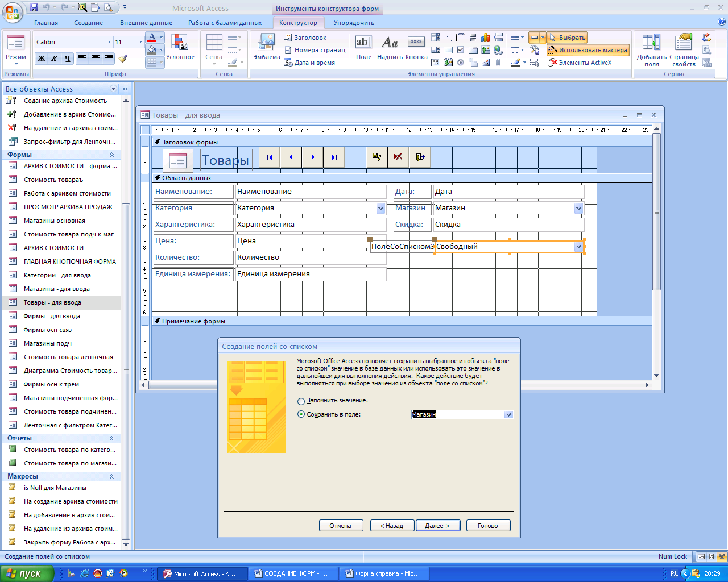The height and width of the screenshot is (582, 728).
Task: Align text right in the ribbon
Action: coord(108,58)
